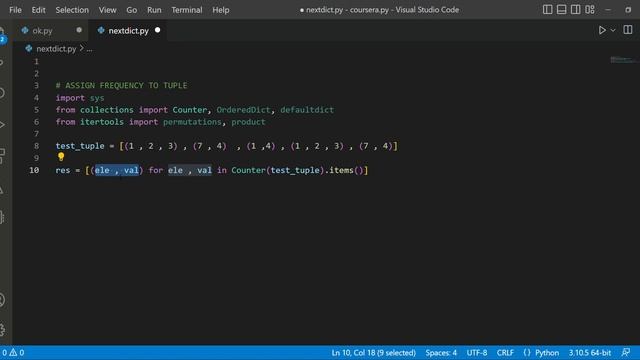The width and height of the screenshot is (640, 360).
Task: Open the Run menu
Action: pos(154,10)
